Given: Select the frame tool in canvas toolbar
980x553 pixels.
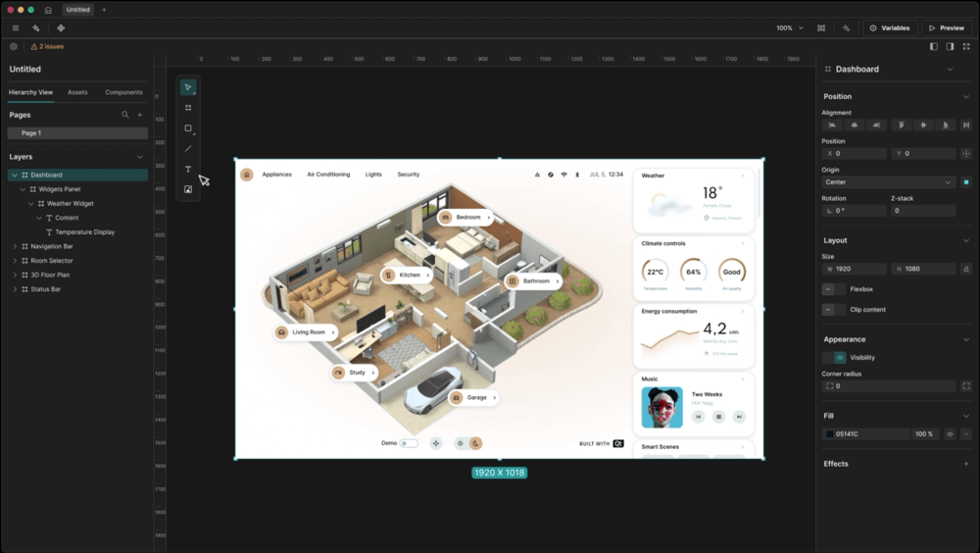Looking at the screenshot, I should [188, 108].
